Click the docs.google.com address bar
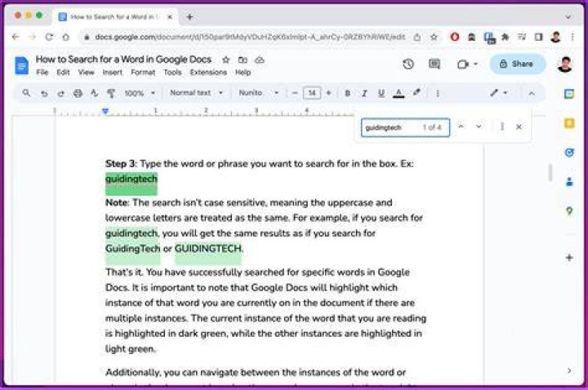Viewport: 588px width, 390px height. point(249,37)
